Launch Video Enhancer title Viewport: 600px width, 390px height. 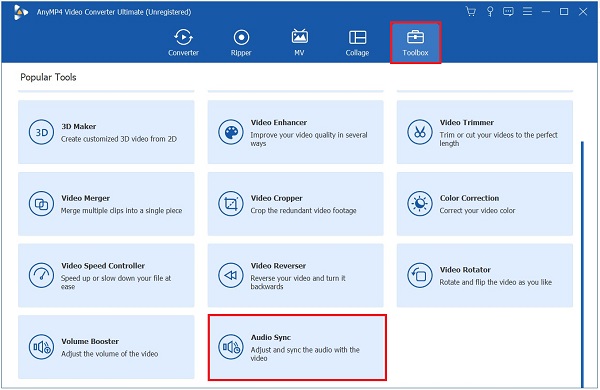click(279, 122)
